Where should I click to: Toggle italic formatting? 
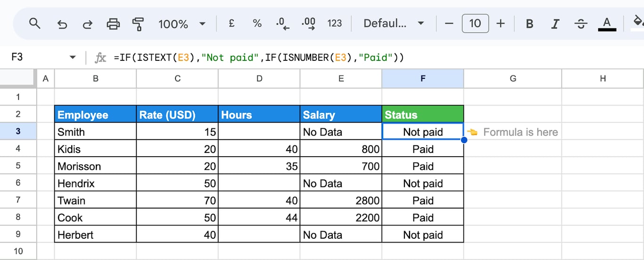coord(555,24)
